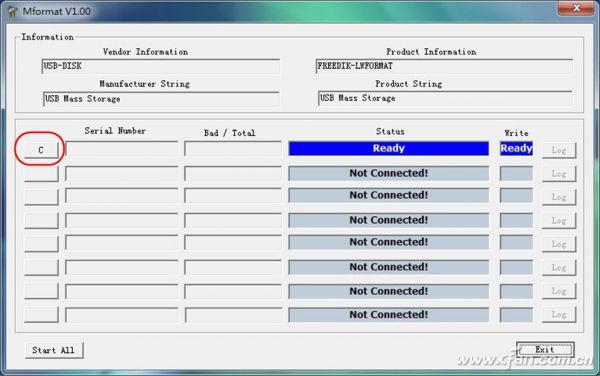The width and height of the screenshot is (600, 376).
Task: Focus the first row Bad / Total field
Action: tap(233, 148)
